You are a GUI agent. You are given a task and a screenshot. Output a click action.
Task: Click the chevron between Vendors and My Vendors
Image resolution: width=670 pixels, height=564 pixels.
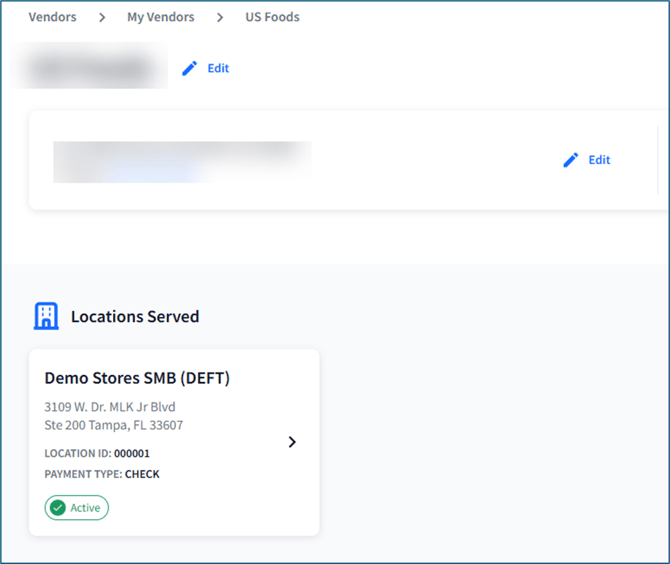(x=102, y=17)
